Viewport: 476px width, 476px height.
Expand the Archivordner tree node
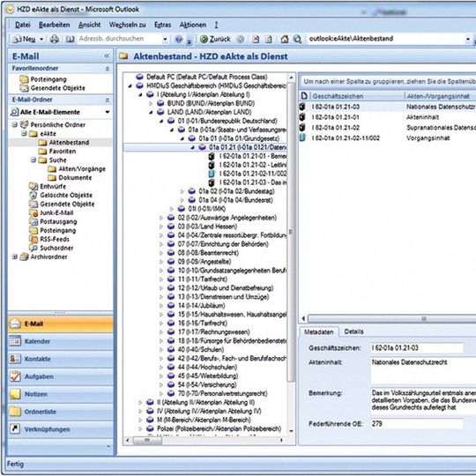14,257
